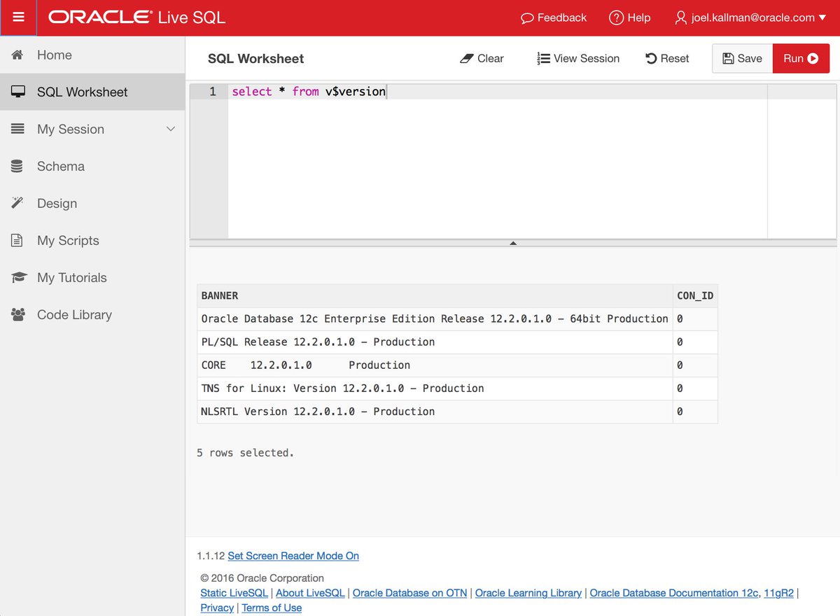Image resolution: width=840 pixels, height=616 pixels.
Task: Open the 11gR2 documentation link
Action: tap(779, 593)
